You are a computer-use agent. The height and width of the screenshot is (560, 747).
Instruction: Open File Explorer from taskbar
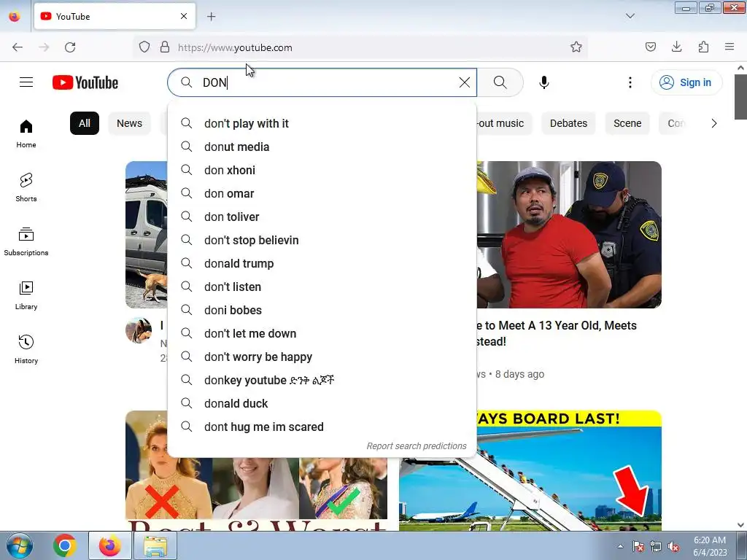click(156, 545)
